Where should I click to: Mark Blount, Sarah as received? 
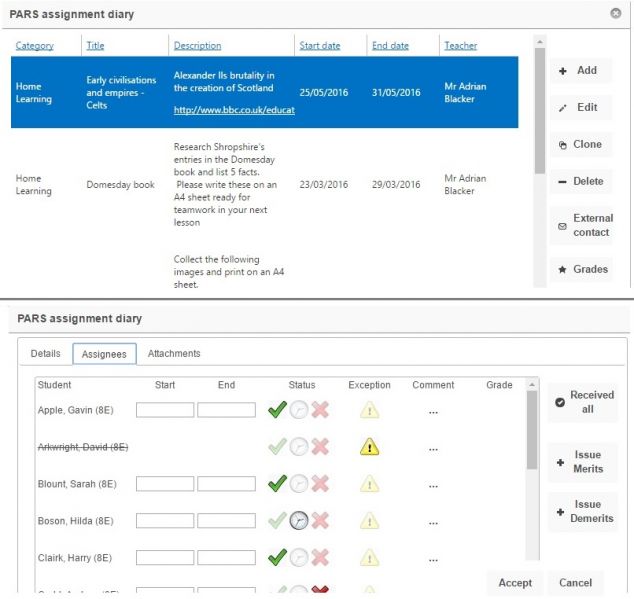point(277,484)
